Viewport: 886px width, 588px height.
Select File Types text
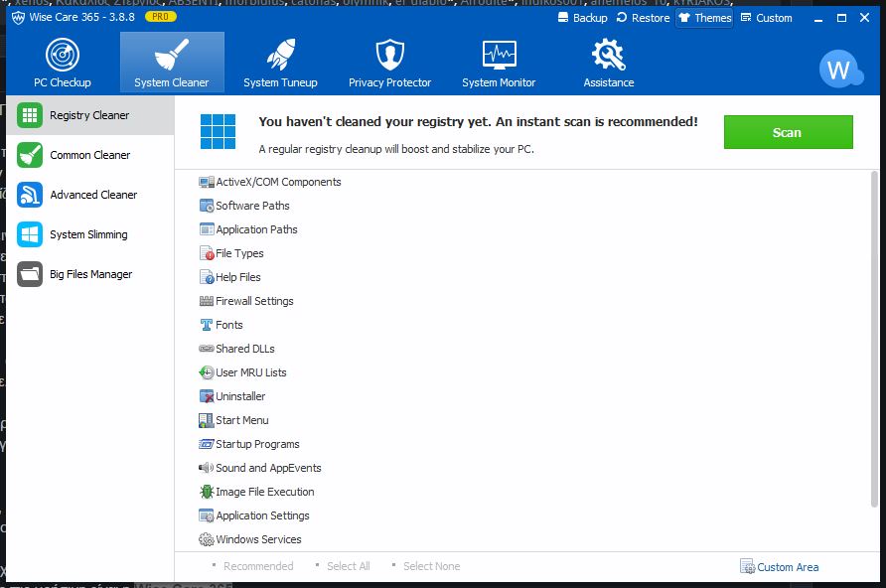(x=239, y=253)
